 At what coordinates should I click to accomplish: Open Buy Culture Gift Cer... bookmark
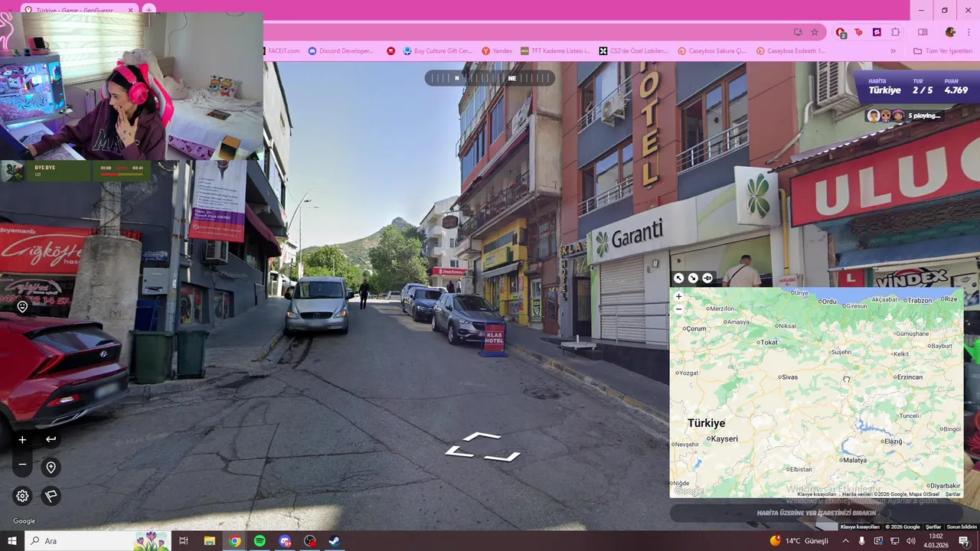[438, 51]
